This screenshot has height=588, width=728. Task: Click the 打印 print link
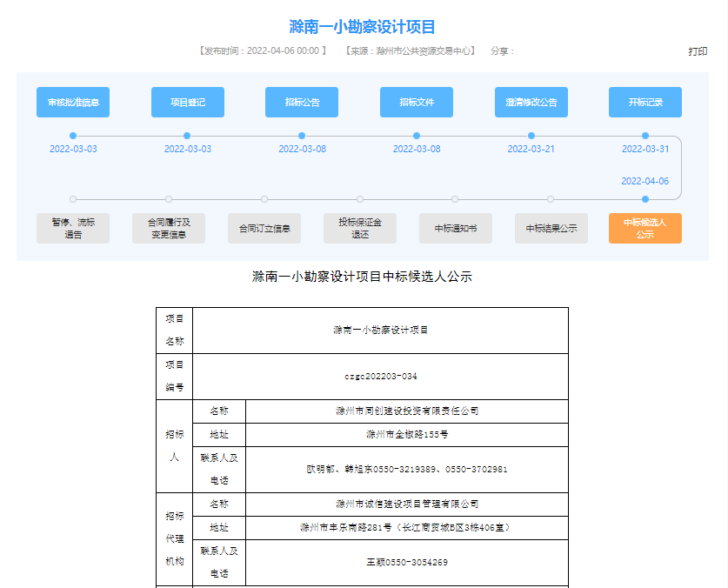point(698,51)
